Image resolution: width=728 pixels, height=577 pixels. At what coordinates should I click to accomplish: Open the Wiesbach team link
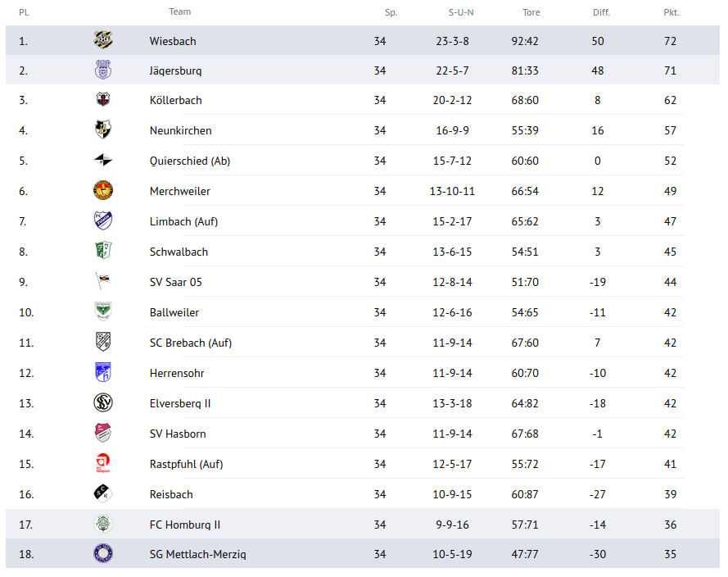[x=173, y=41]
